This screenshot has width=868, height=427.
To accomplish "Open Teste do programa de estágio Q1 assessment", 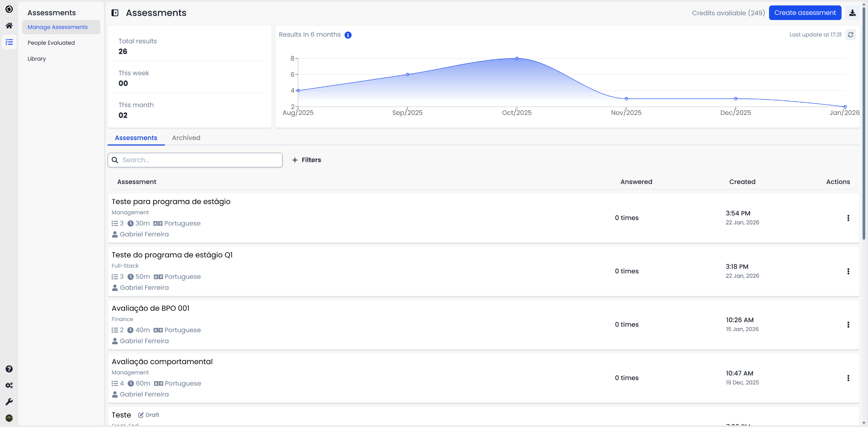I will coord(172,255).
